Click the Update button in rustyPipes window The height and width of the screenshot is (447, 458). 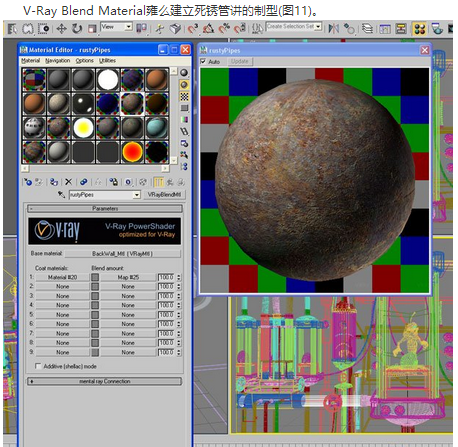[x=240, y=61]
